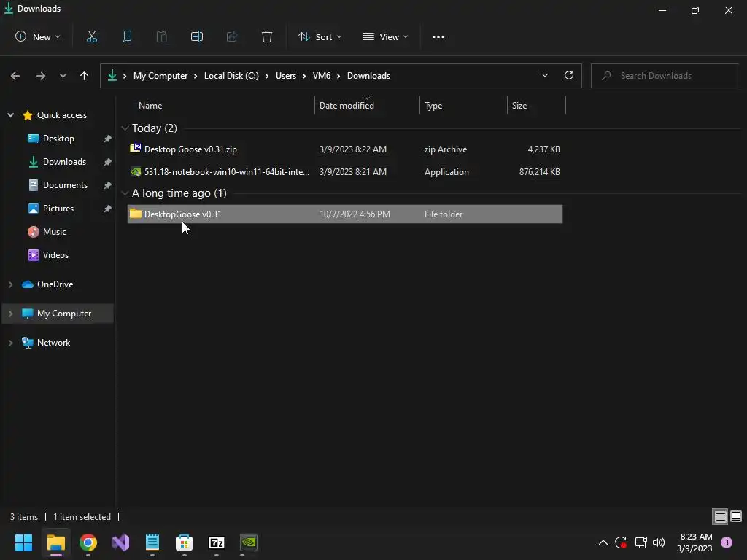The height and width of the screenshot is (560, 747).
Task: Open the See more ellipsis menu
Action: click(x=438, y=36)
